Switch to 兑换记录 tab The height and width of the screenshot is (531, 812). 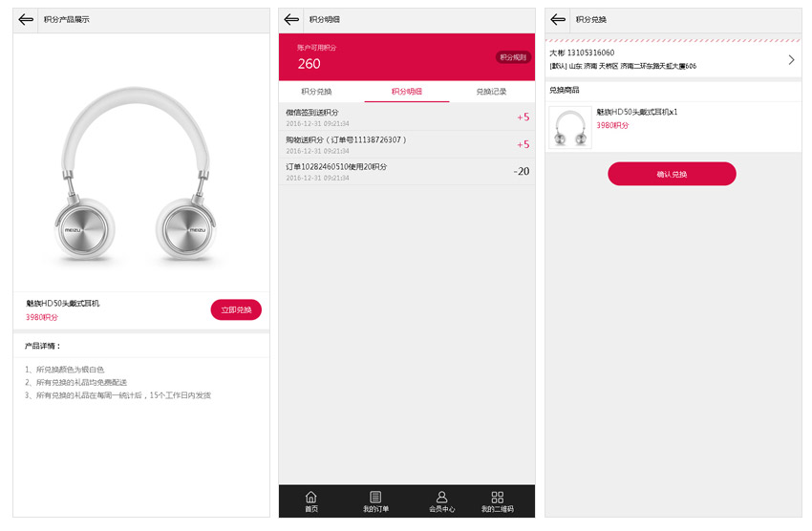(491, 92)
